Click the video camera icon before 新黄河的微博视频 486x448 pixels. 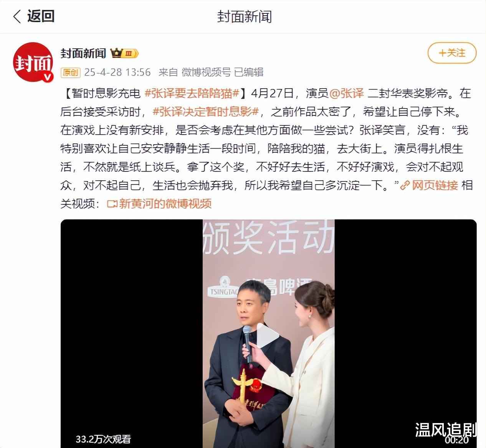tap(112, 204)
